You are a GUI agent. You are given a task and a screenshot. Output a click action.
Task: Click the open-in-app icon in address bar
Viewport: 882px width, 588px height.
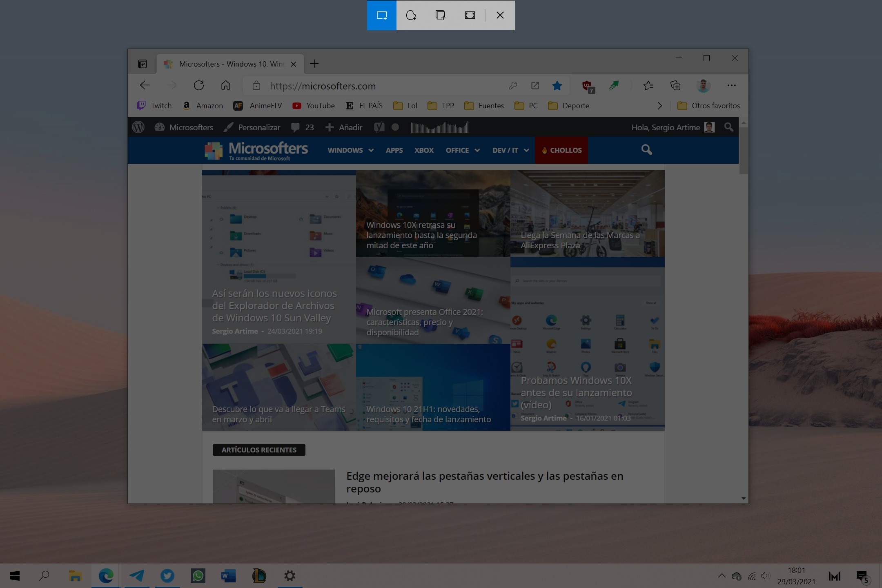point(535,86)
